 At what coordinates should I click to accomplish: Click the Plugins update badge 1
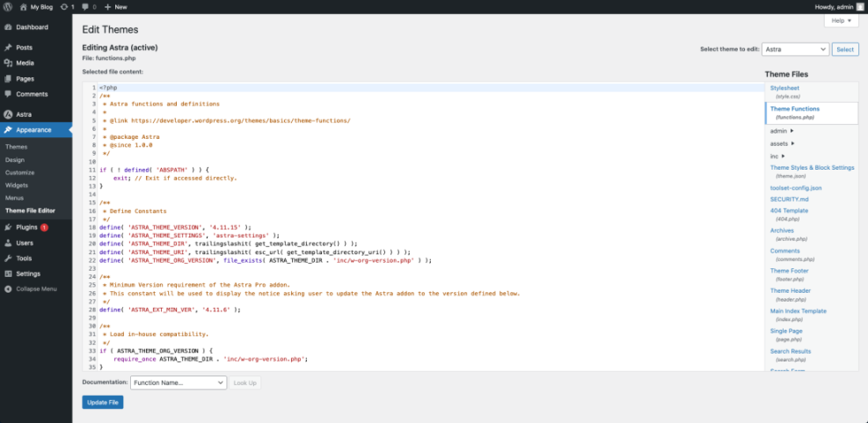click(44, 227)
